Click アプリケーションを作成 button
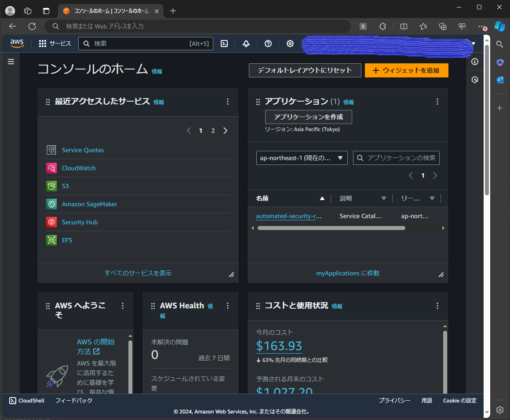Screen dimensions: 510x420 click(308, 117)
